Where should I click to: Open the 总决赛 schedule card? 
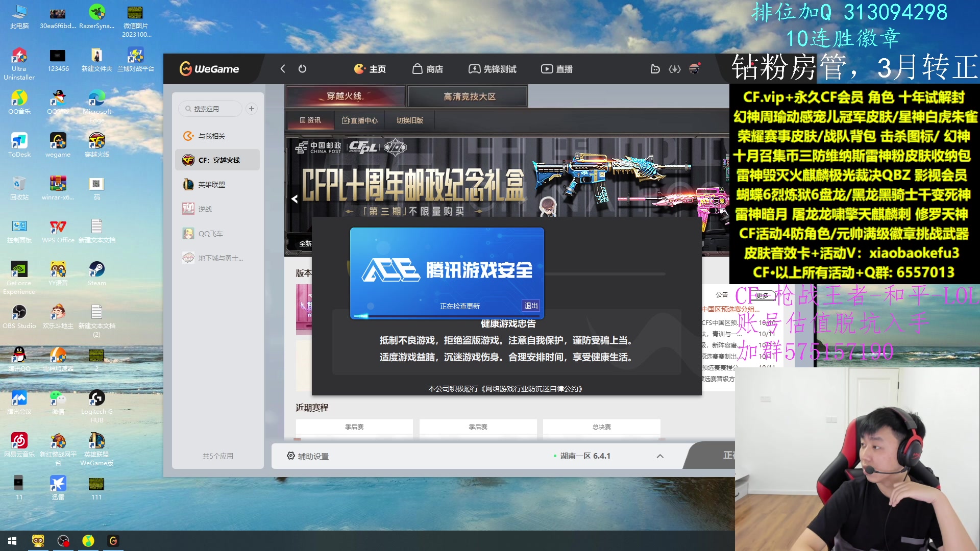[x=601, y=427]
